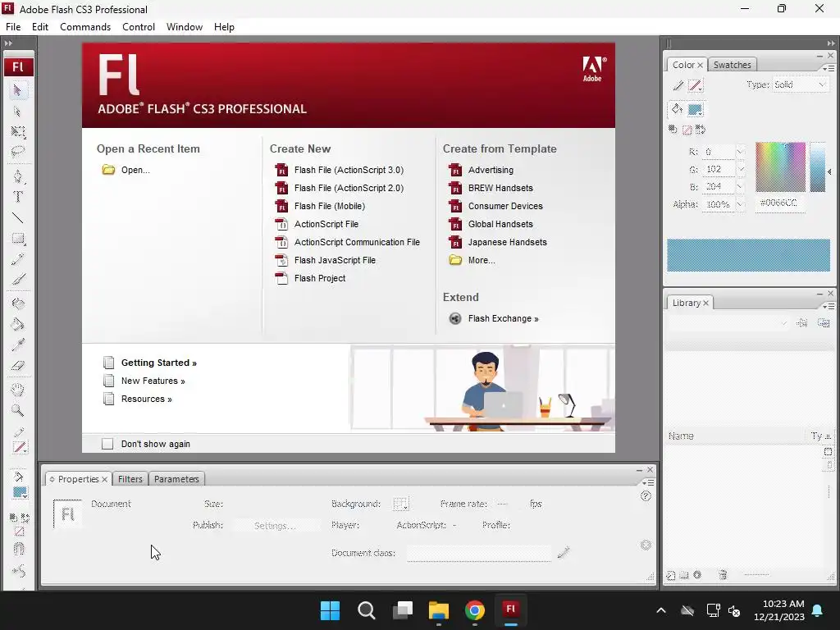
Task: Click the Library Properties info icon
Action: (x=697, y=575)
